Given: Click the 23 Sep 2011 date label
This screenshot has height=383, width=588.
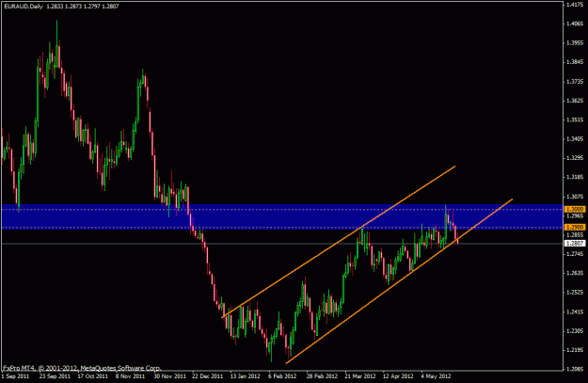Looking at the screenshot, I should [x=55, y=376].
